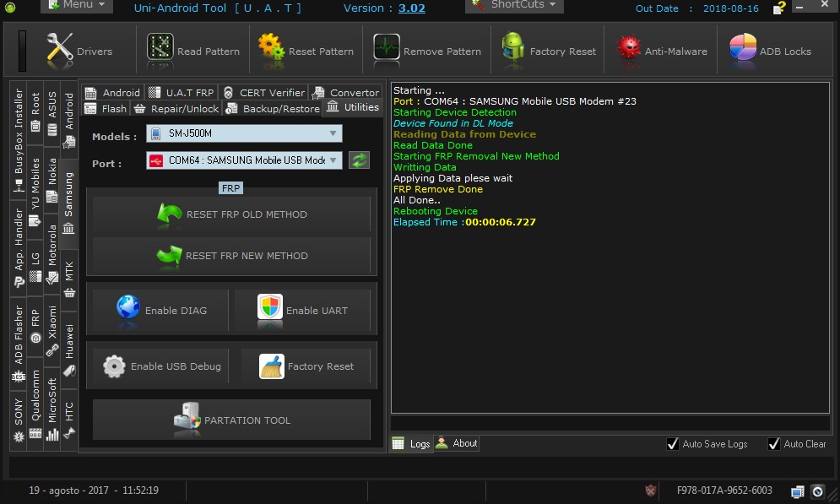Click the round camera icon in status bar
Viewport: 840px width, 504px height.
817,491
